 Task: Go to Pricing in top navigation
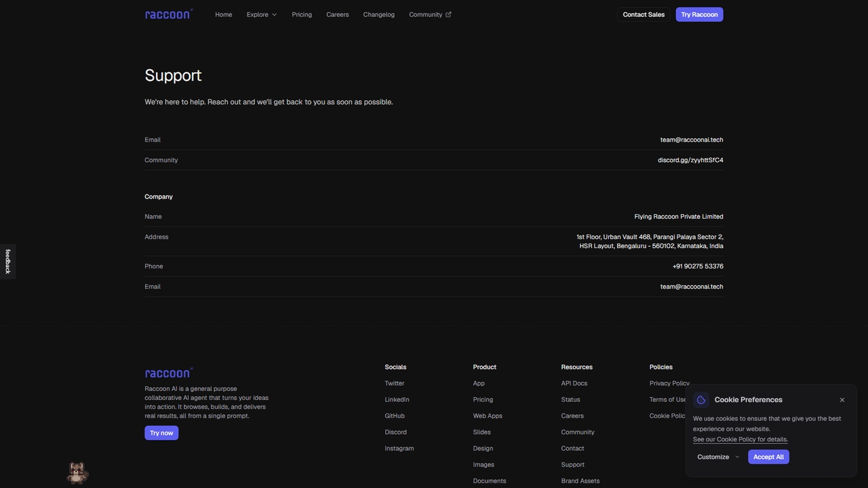coord(302,14)
